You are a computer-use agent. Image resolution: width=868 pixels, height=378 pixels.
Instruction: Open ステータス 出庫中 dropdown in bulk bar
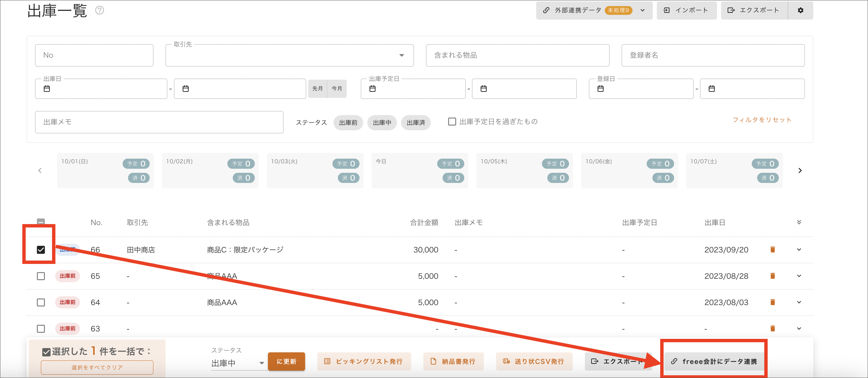238,363
